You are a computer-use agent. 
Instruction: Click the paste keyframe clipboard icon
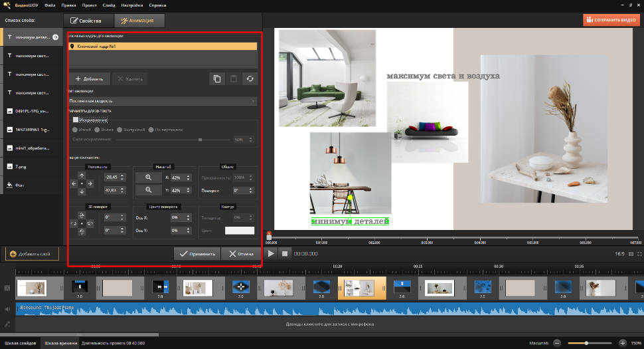[234, 78]
